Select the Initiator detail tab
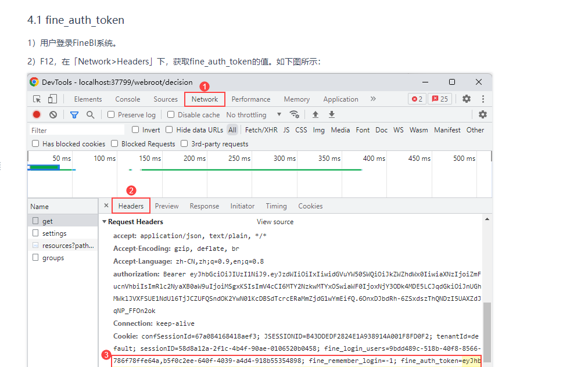Viewport: 588px width, 367px height. [242, 206]
